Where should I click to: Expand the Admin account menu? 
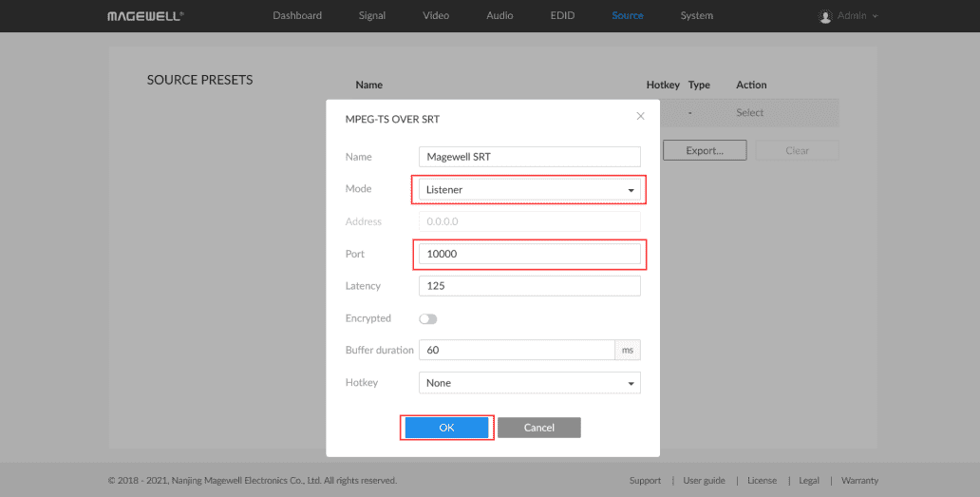(857, 16)
